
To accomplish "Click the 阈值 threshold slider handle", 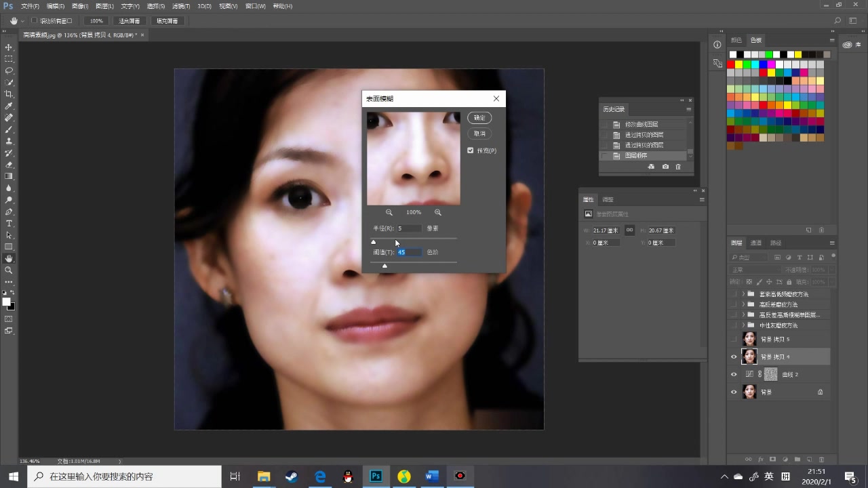I will (384, 266).
